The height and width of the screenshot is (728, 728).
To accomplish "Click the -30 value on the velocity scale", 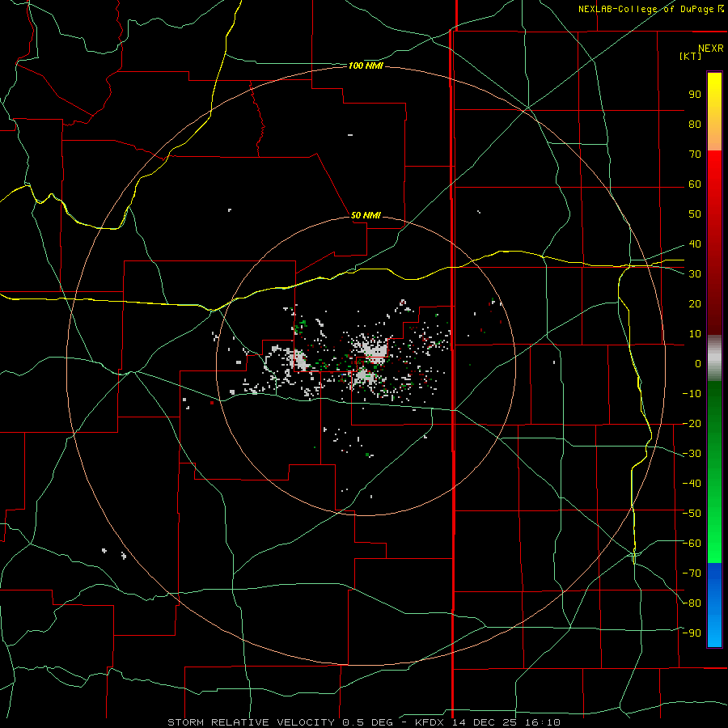I will pyautogui.click(x=692, y=454).
